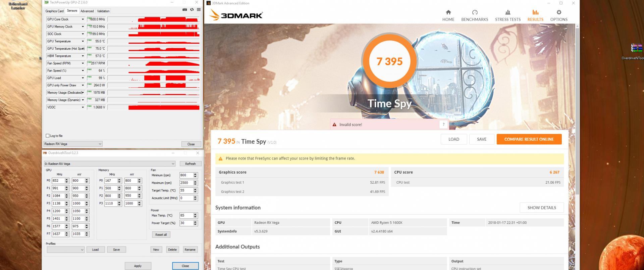Apply the OverdriveNTool settings
The image size is (644, 270).
tap(138, 266)
